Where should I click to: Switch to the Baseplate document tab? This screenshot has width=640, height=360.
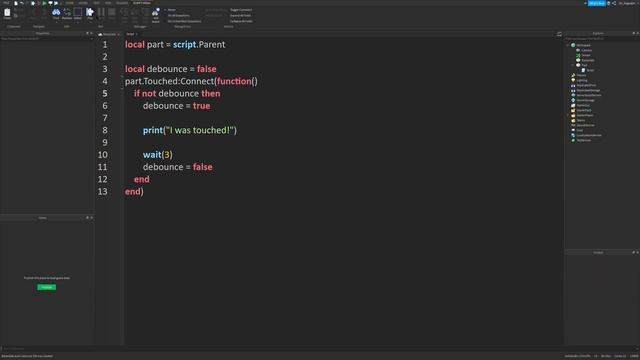[109, 34]
